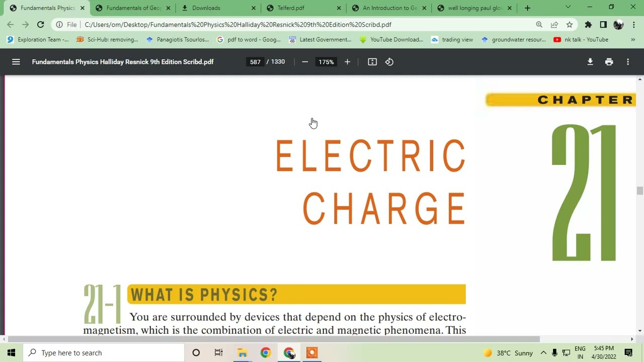Zoom out with the minus button
This screenshot has height=362, width=644.
point(305,62)
